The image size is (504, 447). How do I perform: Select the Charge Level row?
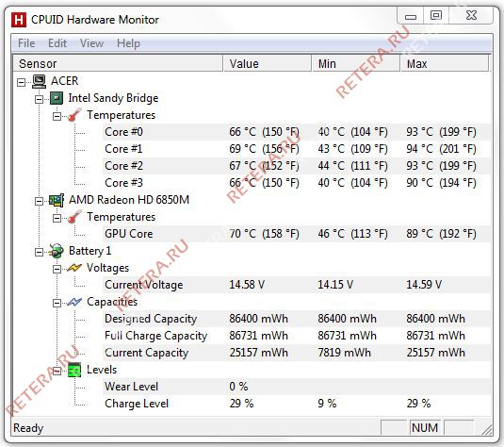tap(297, 404)
